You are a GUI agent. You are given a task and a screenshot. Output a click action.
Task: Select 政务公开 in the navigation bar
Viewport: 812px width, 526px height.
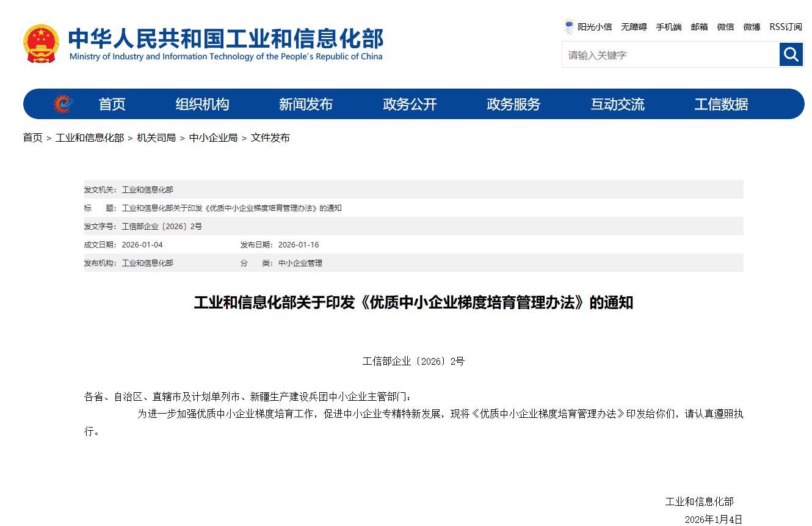point(410,104)
